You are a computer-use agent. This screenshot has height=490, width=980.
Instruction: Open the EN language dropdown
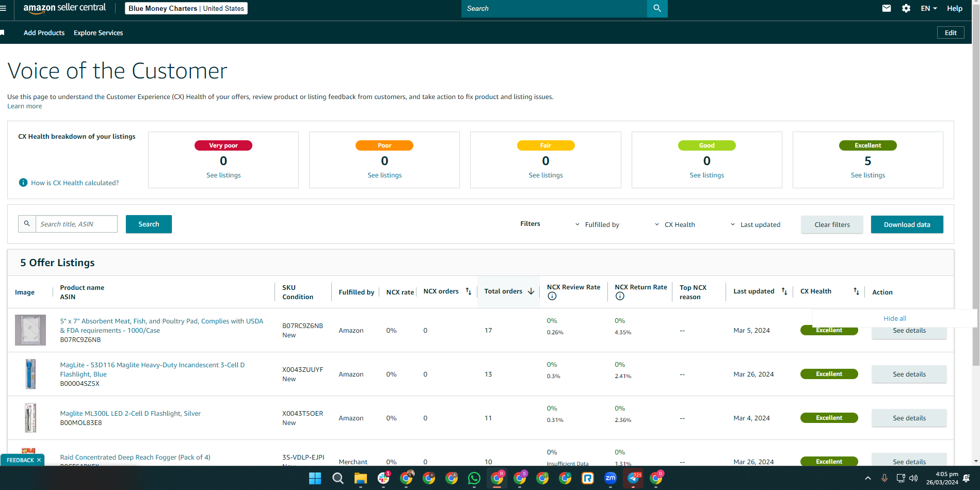[929, 8]
